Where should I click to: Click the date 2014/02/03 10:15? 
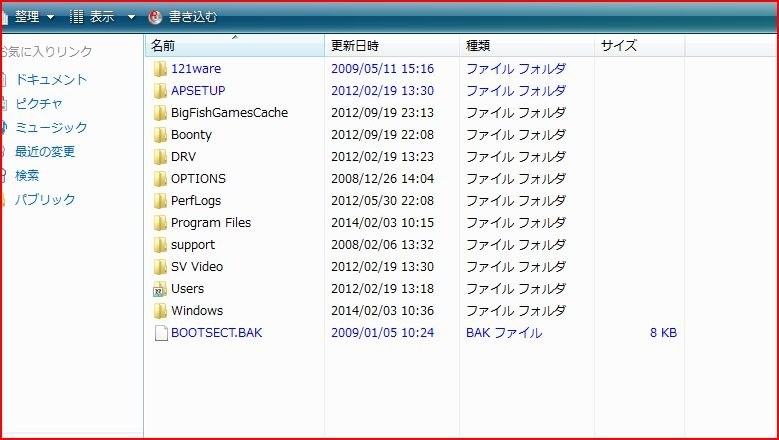383,222
